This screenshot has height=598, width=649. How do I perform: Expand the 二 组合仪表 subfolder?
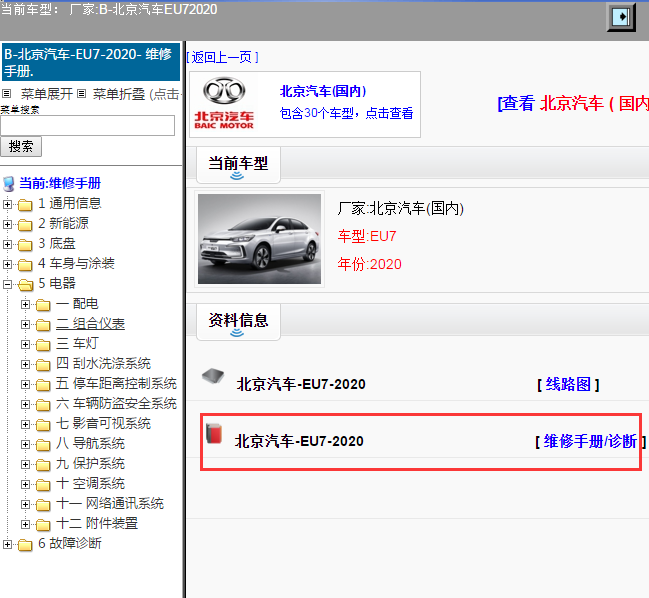point(25,324)
